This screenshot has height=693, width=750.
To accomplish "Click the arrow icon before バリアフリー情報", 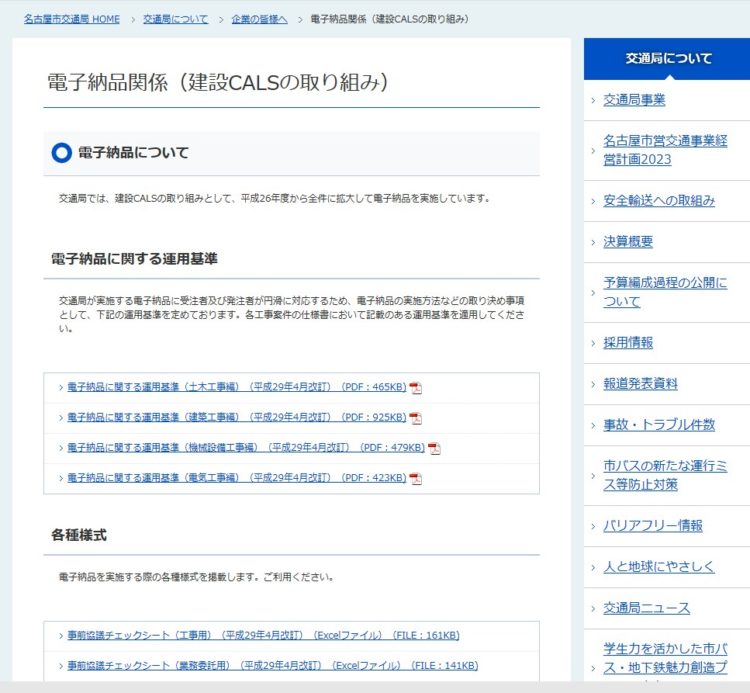I will click(593, 526).
